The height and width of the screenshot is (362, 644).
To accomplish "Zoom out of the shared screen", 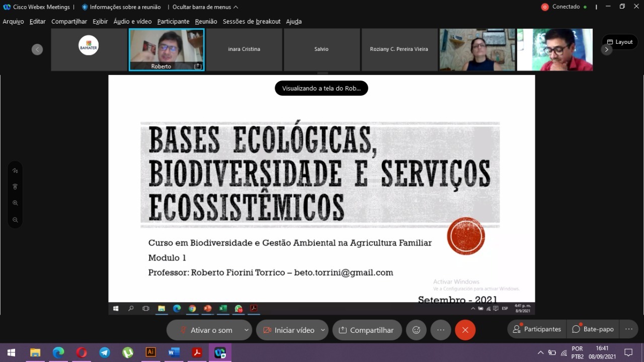I will pyautogui.click(x=15, y=220).
